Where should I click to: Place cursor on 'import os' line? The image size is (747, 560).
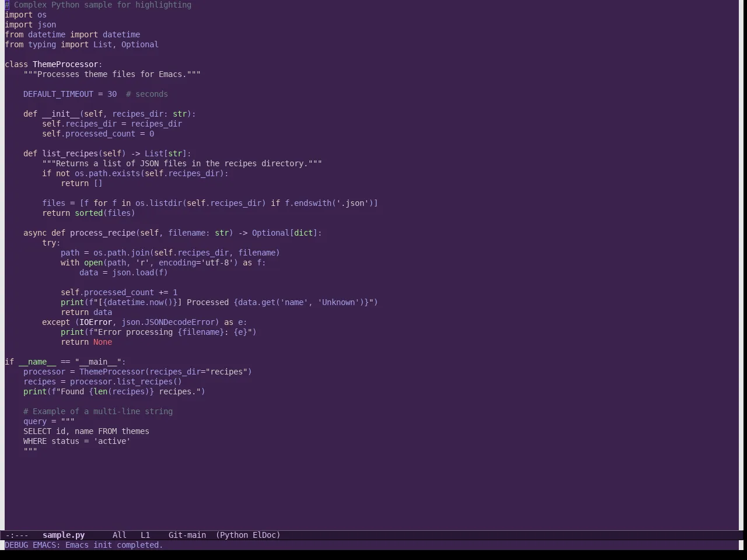tap(26, 15)
